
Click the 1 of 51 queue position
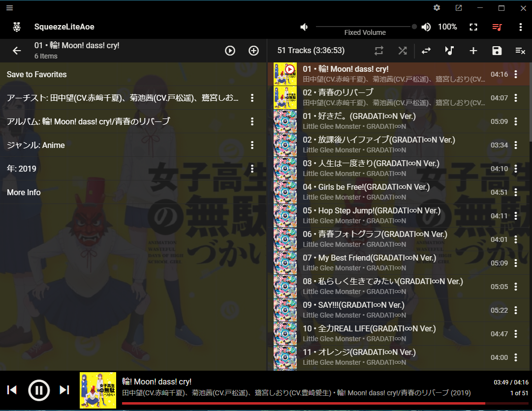519,393
